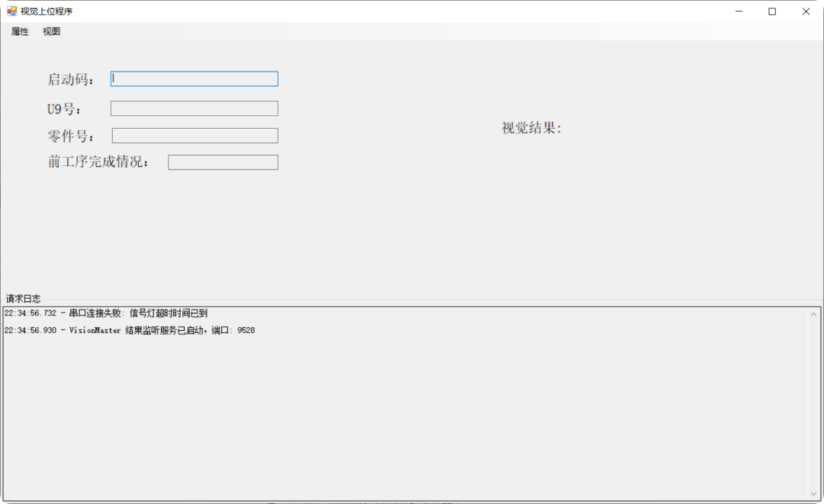This screenshot has width=824, height=504.
Task: Click the U9号 text box
Action: click(195, 109)
